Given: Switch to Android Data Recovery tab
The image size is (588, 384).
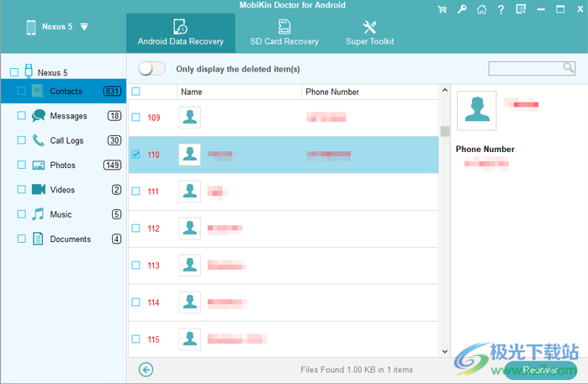Looking at the screenshot, I should pyautogui.click(x=181, y=33).
